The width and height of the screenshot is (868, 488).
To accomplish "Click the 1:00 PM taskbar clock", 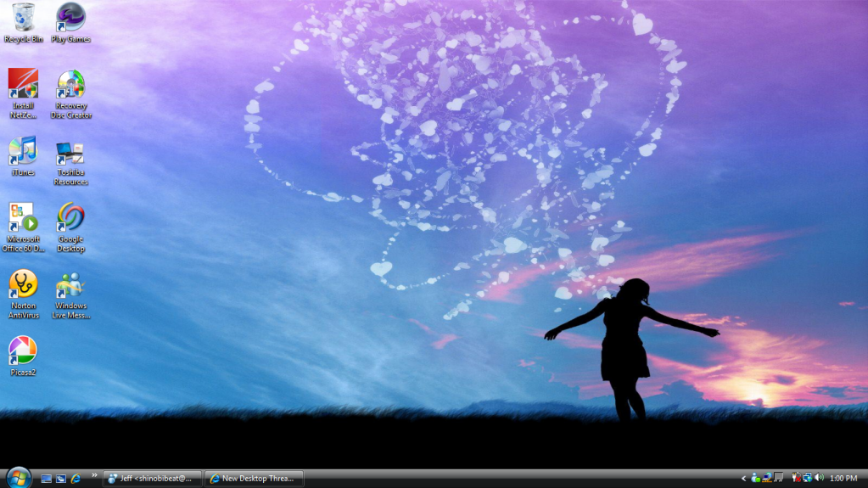I will (843, 478).
